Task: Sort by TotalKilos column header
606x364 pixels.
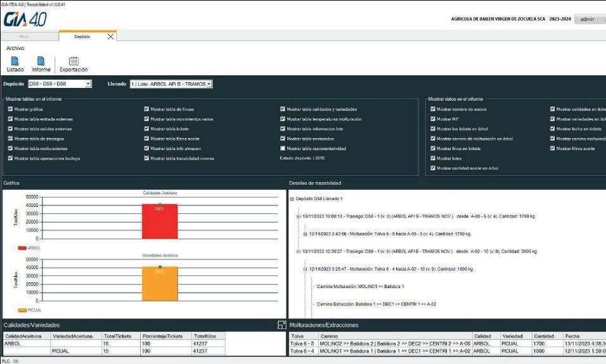Action: (x=209, y=336)
